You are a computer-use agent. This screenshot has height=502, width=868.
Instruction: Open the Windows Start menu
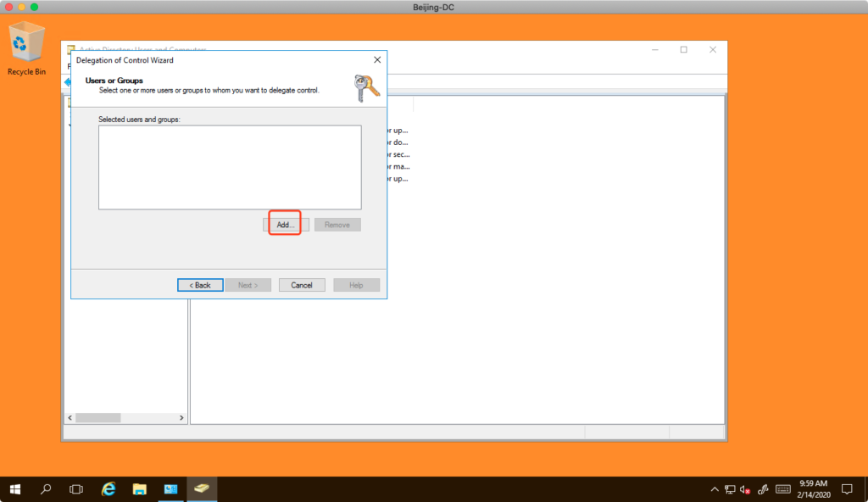(15, 489)
